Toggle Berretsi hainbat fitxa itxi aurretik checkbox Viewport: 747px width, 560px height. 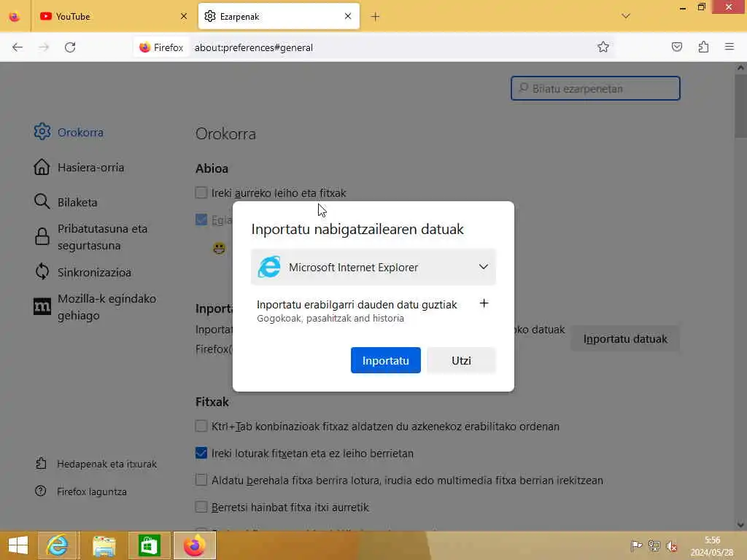tap(201, 507)
